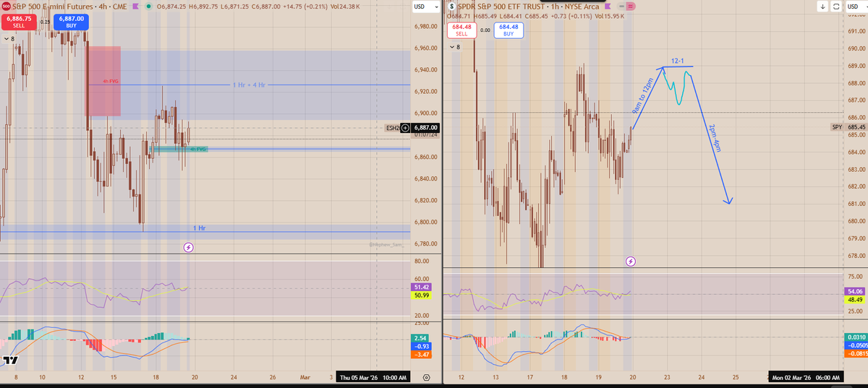Screen dimensions: 868x388
Task: Click BUY 684.48 on the SPY chart
Action: [x=509, y=30]
